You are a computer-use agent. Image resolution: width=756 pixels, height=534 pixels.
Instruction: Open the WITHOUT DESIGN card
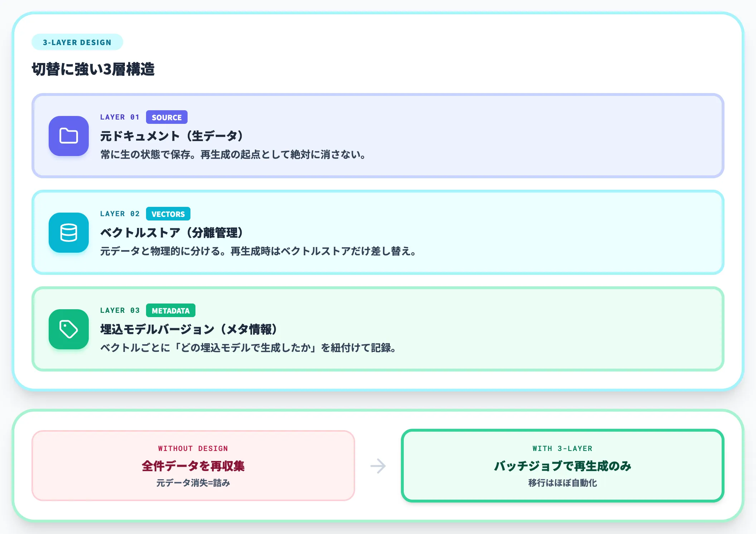(x=193, y=466)
